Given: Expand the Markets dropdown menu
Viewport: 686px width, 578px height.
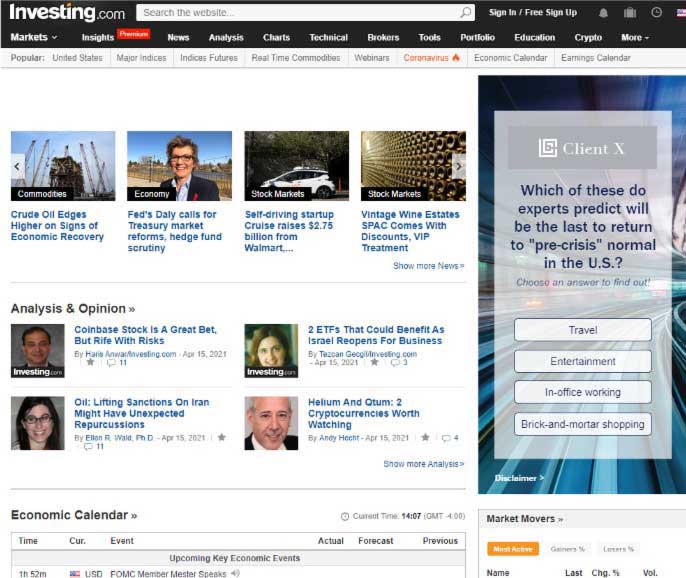Looking at the screenshot, I should 34,37.
